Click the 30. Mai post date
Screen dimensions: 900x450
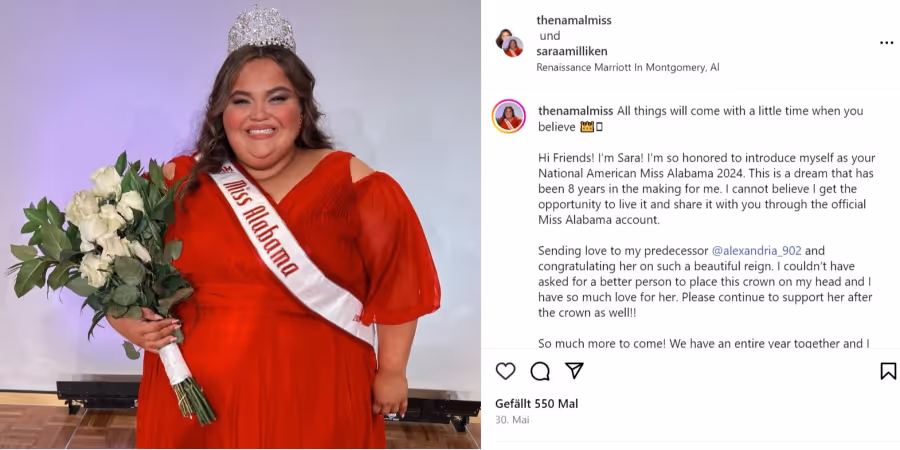(x=512, y=420)
